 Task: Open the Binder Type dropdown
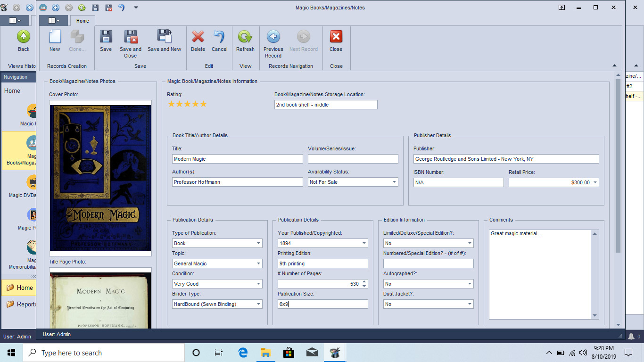pos(258,304)
